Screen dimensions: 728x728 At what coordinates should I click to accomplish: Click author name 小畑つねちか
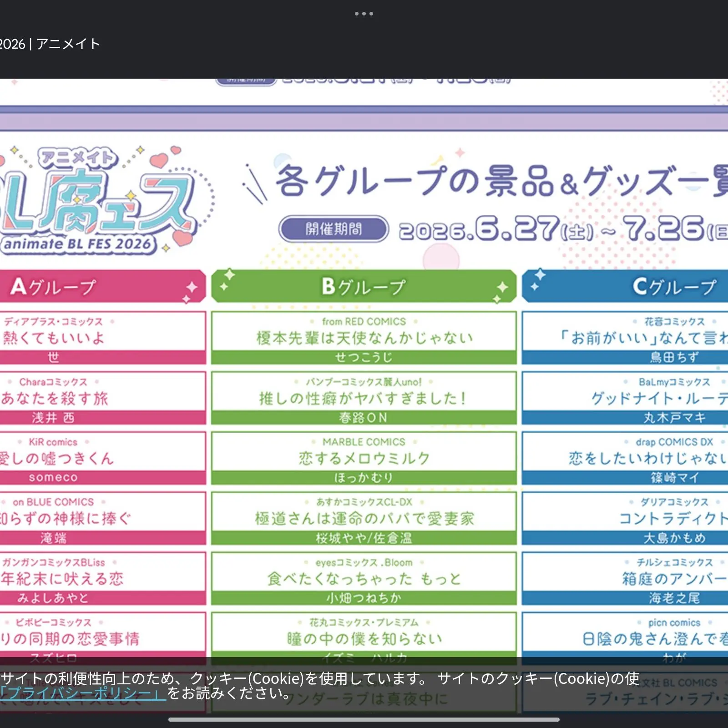click(364, 598)
